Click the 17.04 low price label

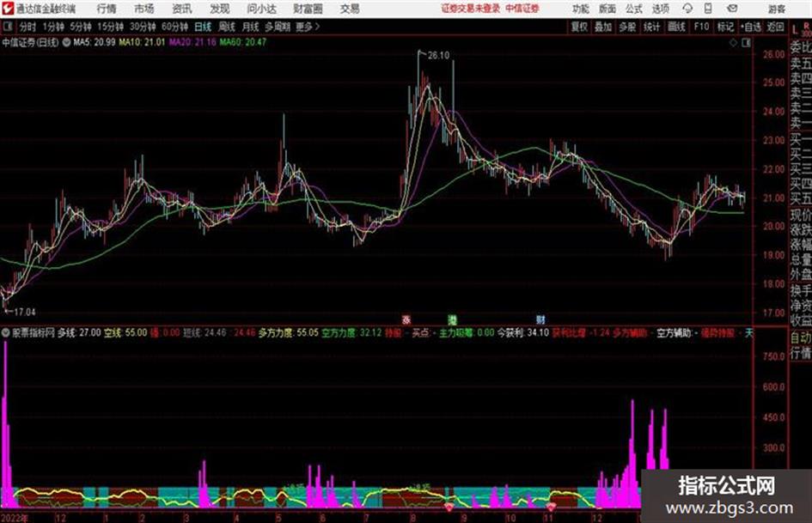pos(24,313)
